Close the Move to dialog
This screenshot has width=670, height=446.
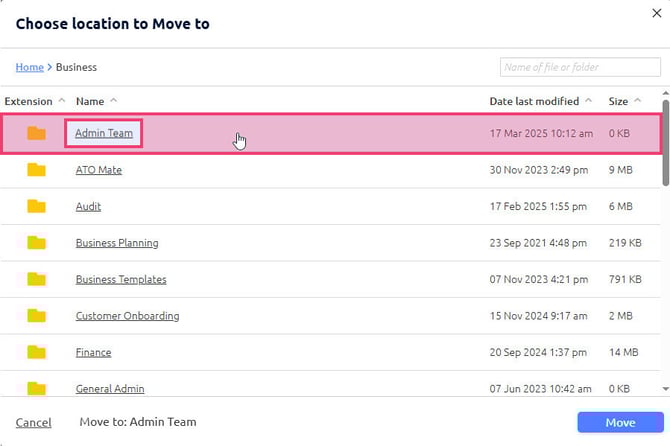(657, 13)
